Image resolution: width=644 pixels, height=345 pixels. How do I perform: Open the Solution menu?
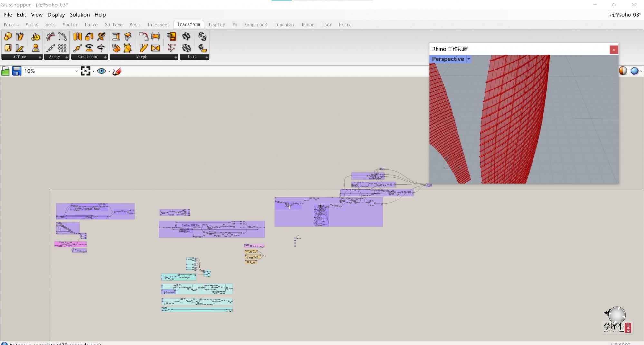tap(80, 15)
